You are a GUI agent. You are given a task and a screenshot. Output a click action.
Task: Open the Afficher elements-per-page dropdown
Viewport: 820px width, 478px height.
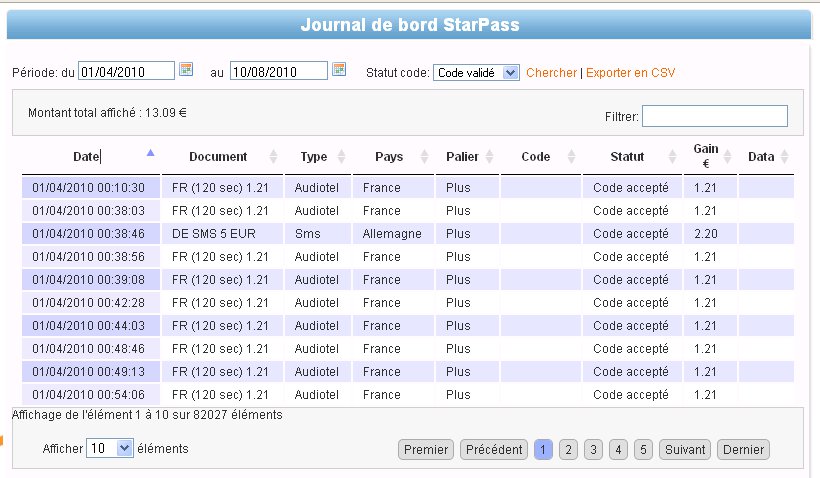110,448
